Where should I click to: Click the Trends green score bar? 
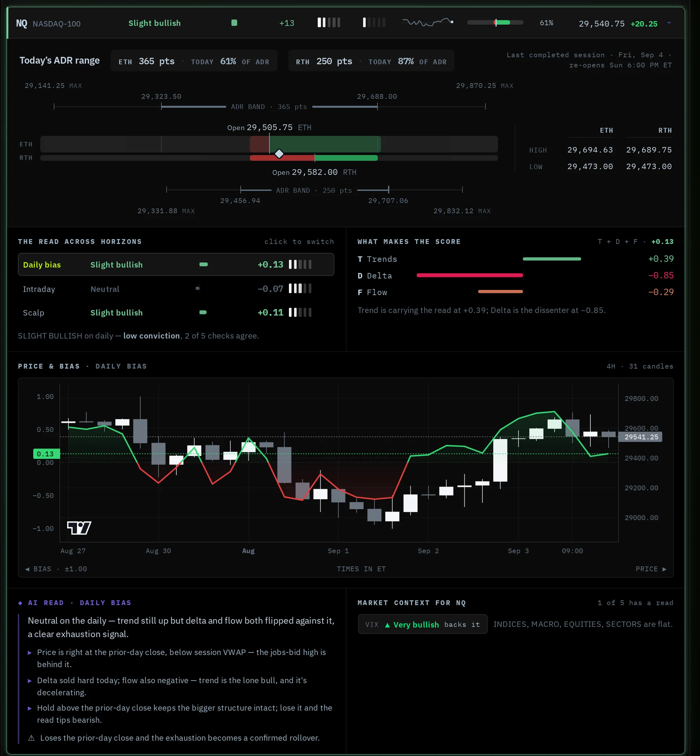click(552, 259)
